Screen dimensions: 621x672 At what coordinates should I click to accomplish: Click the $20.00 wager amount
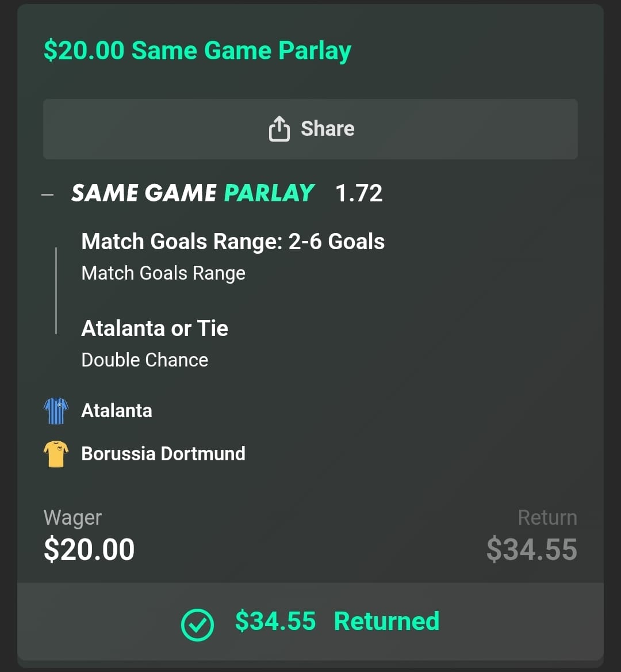89,549
